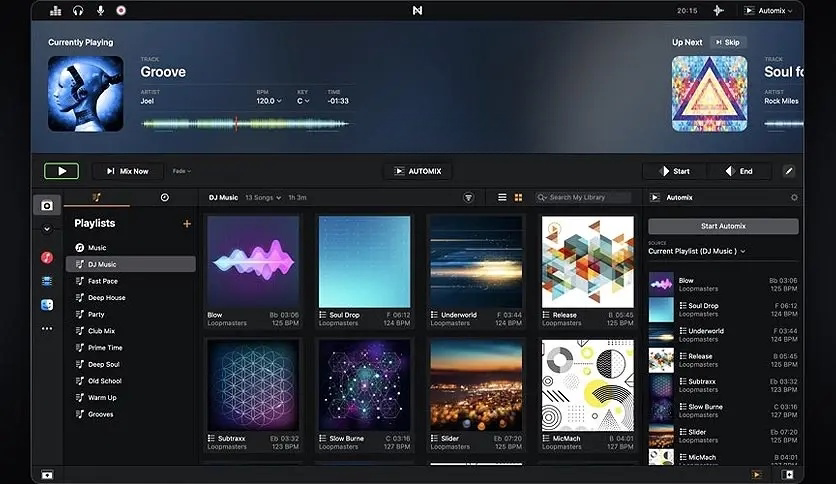Open the Automix view mode dropdown at top right
Screen dimensions: 836x484
pyautogui.click(x=768, y=11)
